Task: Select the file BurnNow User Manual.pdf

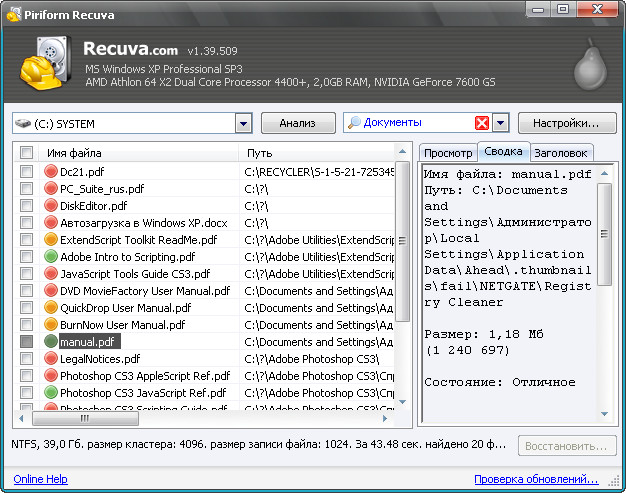Action: point(123,325)
